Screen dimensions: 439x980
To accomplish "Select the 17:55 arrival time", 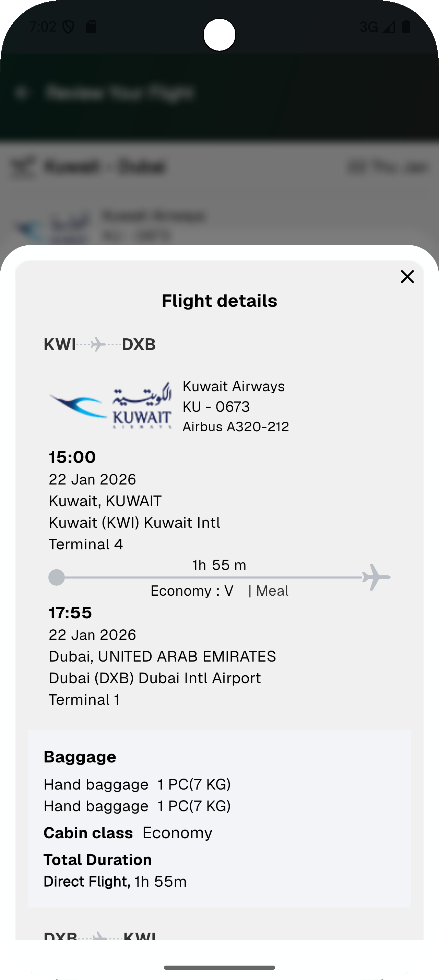I will tap(70, 612).
